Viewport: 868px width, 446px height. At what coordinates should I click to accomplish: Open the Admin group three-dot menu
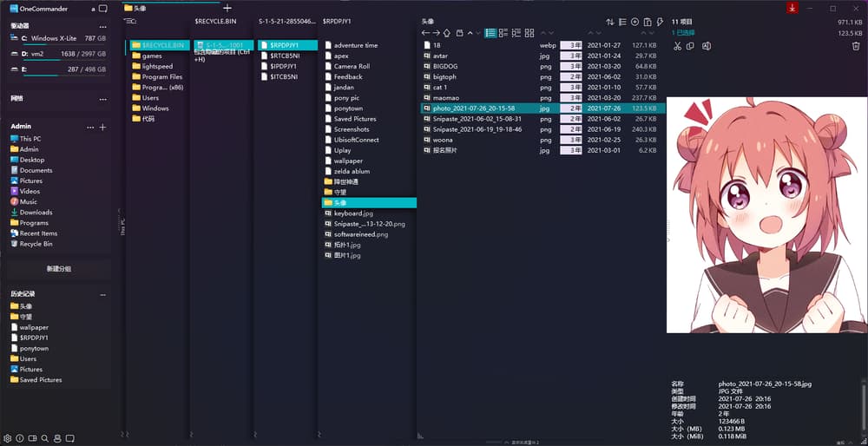(89, 127)
